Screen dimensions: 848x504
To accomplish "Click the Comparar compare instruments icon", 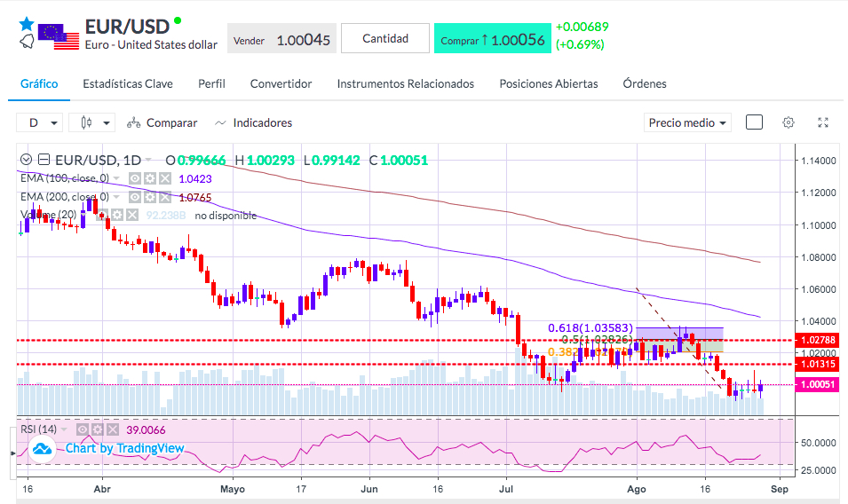I will coord(133,123).
